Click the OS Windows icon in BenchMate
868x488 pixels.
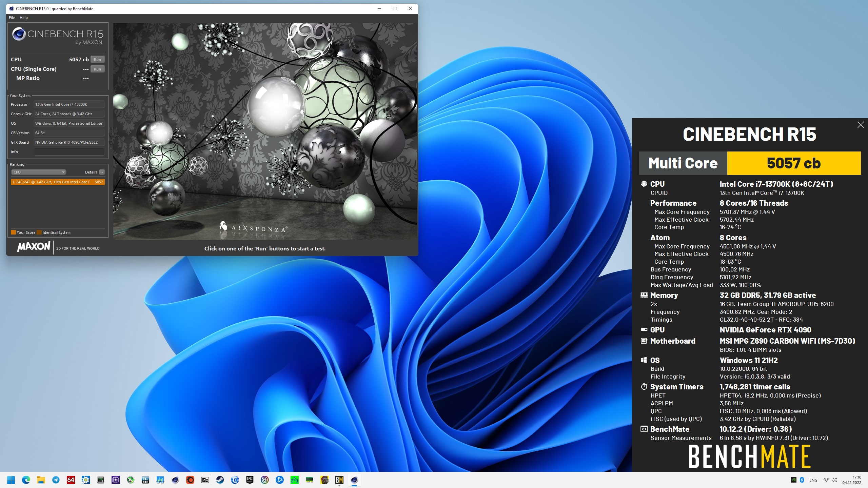coord(644,360)
